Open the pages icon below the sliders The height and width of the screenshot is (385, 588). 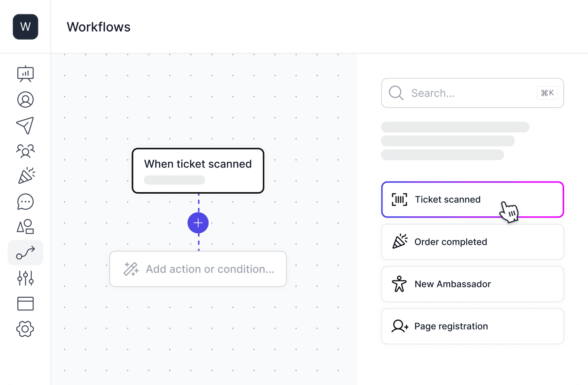click(25, 304)
